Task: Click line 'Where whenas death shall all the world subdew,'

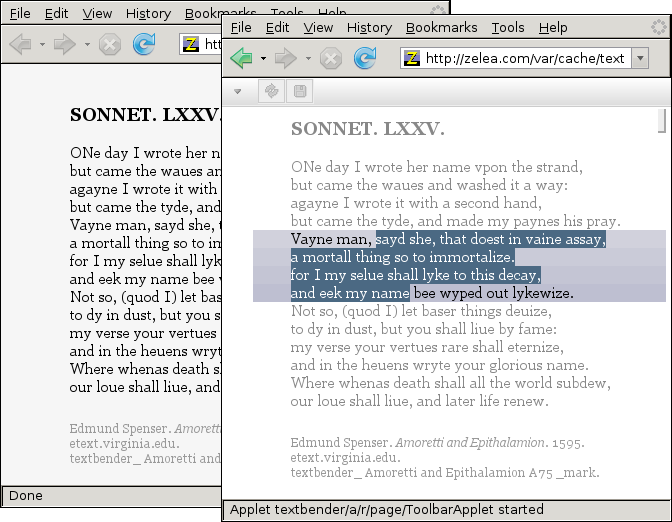Action: [451, 383]
